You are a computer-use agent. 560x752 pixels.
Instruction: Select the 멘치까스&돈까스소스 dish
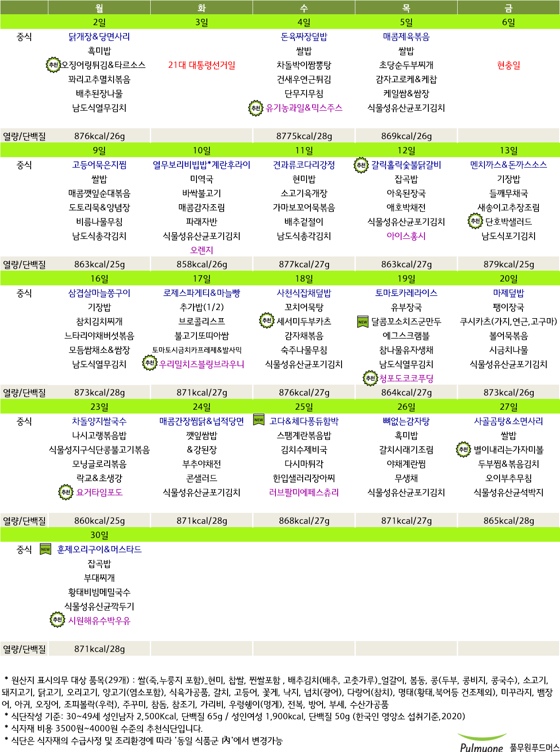point(509,165)
